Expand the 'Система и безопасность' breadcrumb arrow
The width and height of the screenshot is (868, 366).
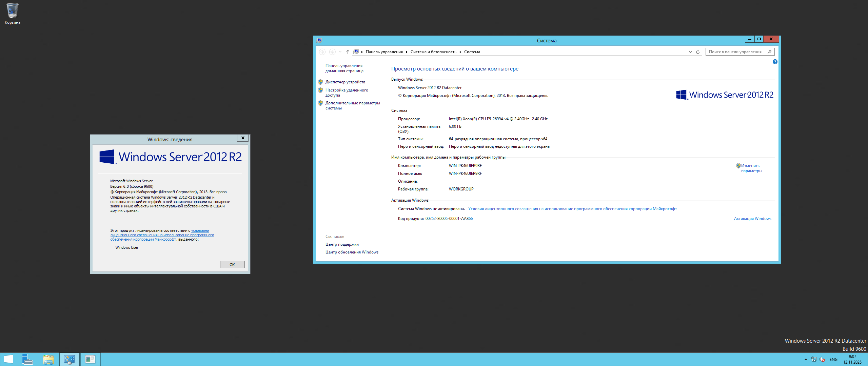tap(460, 52)
